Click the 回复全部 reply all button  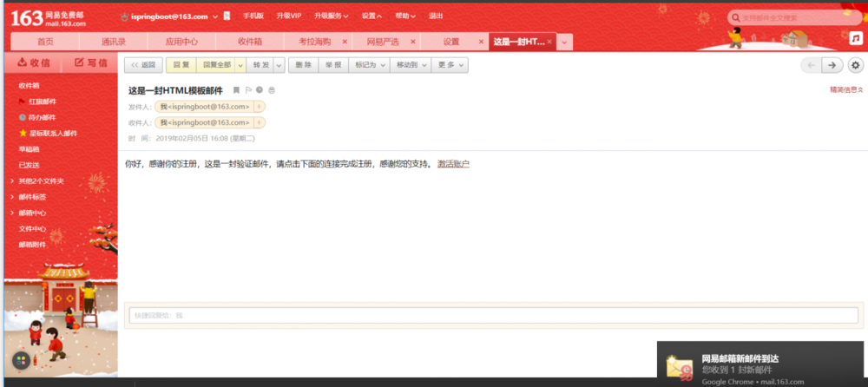pos(216,65)
